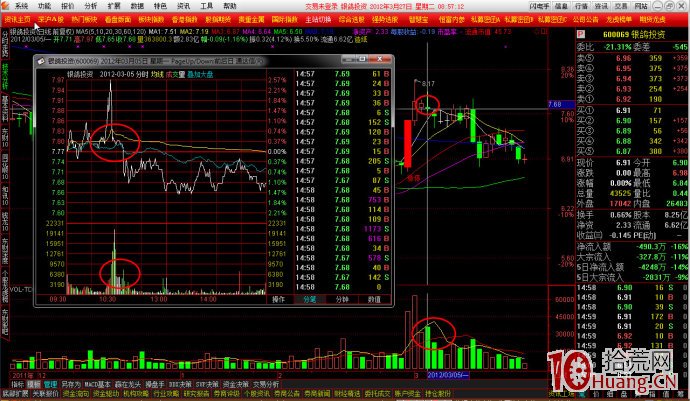Open 底部扩展 in bottom bar
The height and width of the screenshot is (401, 690).
click(x=15, y=394)
